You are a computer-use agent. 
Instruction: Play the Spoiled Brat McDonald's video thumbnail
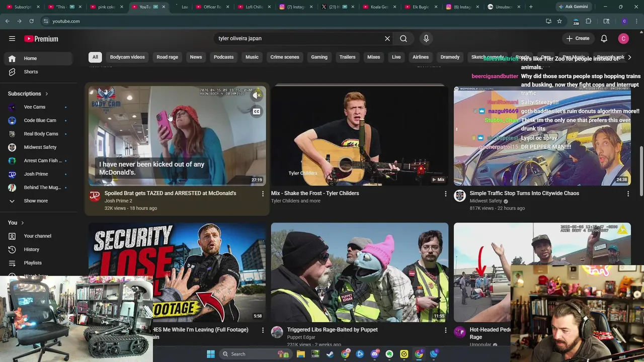(177, 136)
